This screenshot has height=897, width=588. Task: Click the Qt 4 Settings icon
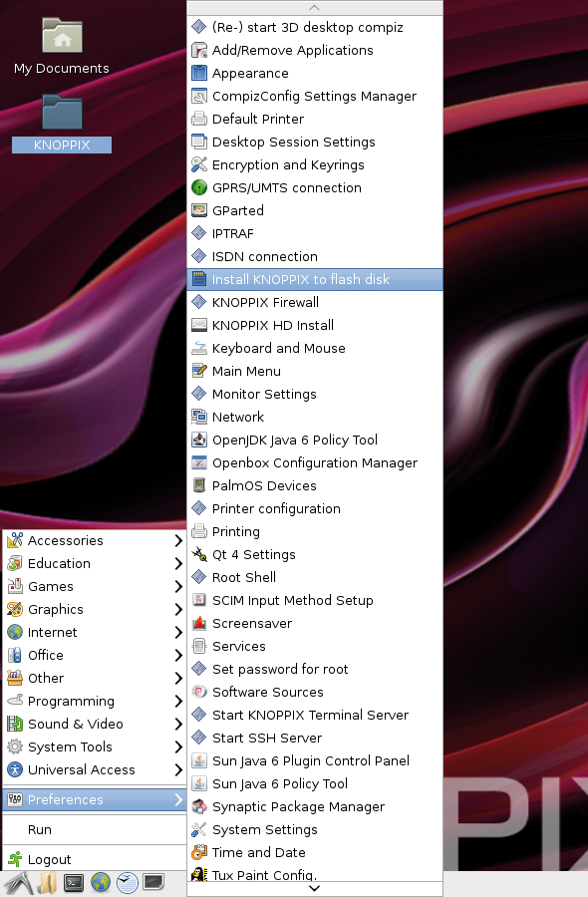tap(199, 554)
